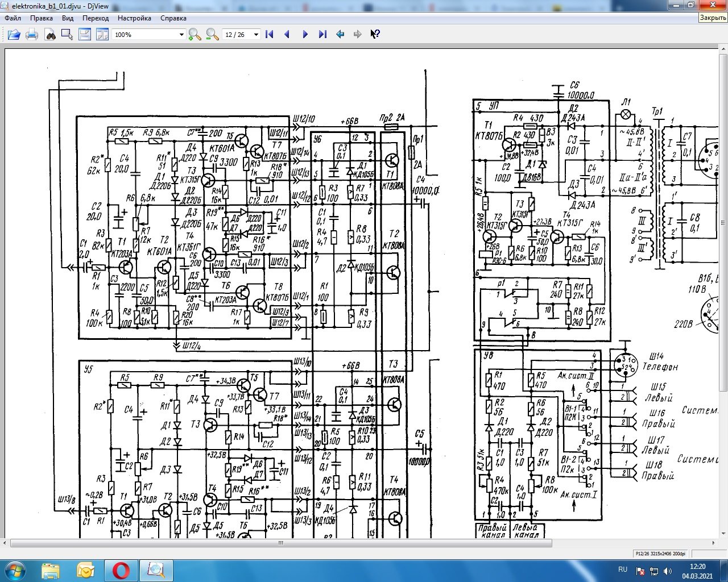Click the Zoom out magnifier icon

(212, 35)
